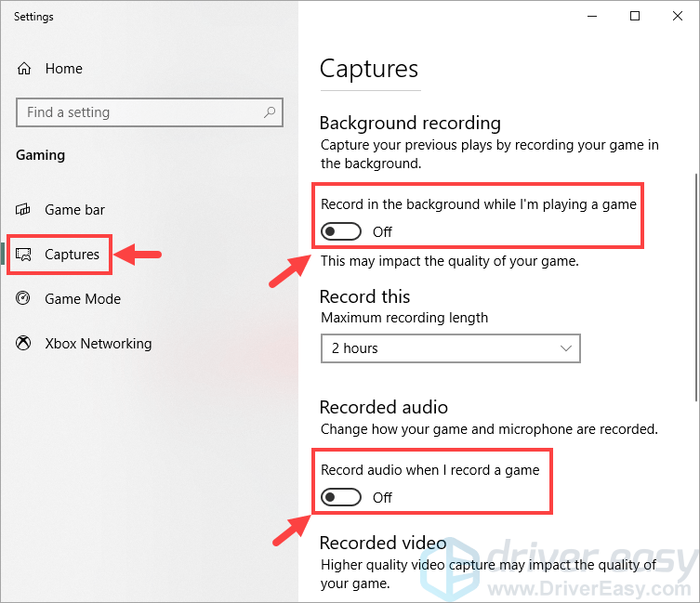Select Game Mode in the sidebar
This screenshot has width=700, height=603.
83,298
